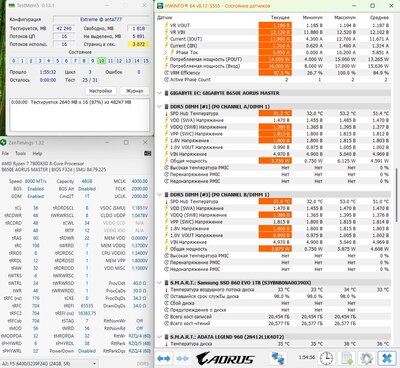The width and height of the screenshot is (400, 368).
Task: Click the blue X close-sensors icon
Action: click(387, 359)
